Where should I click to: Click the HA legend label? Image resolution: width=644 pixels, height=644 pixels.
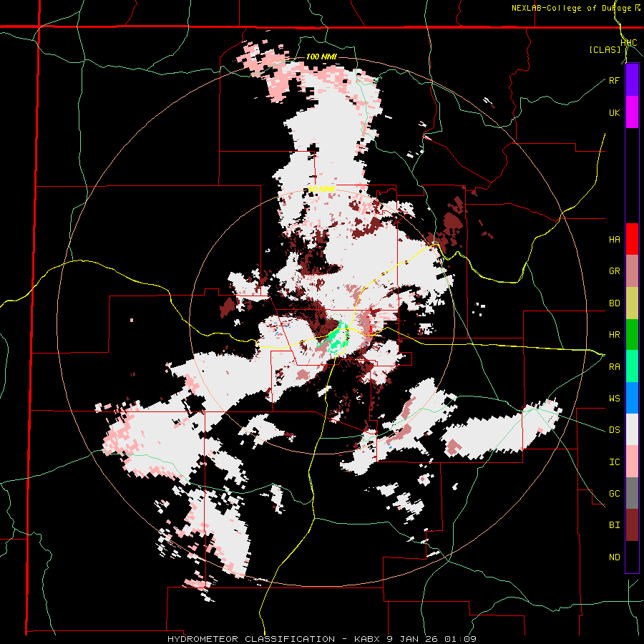614,240
